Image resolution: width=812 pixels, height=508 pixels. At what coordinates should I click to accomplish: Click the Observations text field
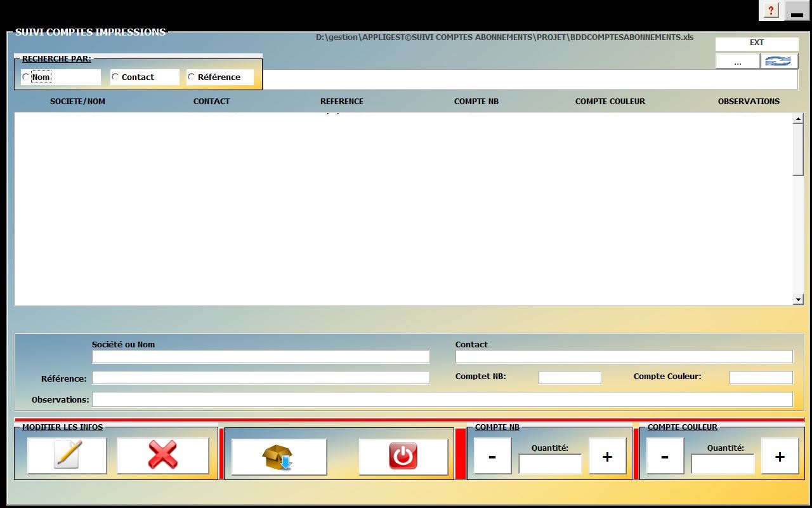tap(442, 399)
